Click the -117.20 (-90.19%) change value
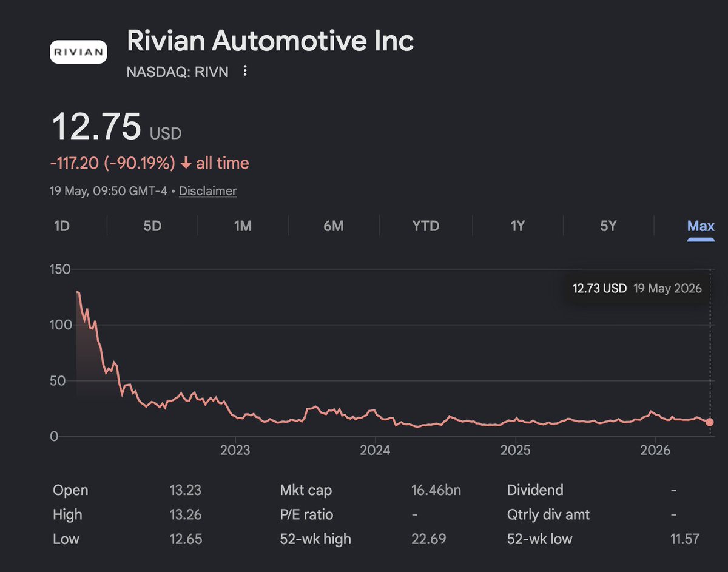This screenshot has width=728, height=572. [x=112, y=163]
